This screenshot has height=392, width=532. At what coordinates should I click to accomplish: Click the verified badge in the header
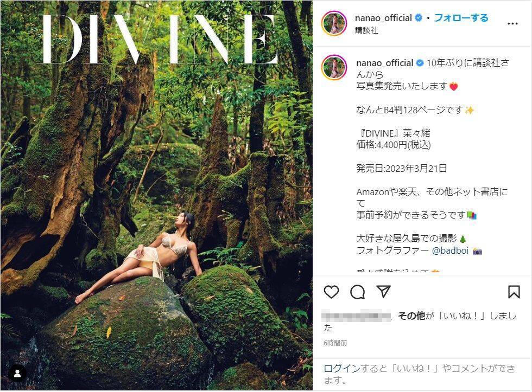[419, 18]
